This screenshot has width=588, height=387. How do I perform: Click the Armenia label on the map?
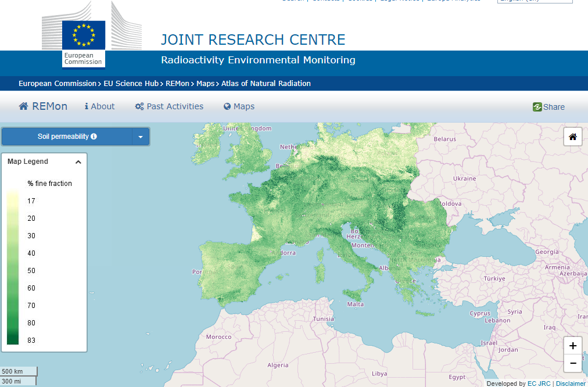coord(557,267)
